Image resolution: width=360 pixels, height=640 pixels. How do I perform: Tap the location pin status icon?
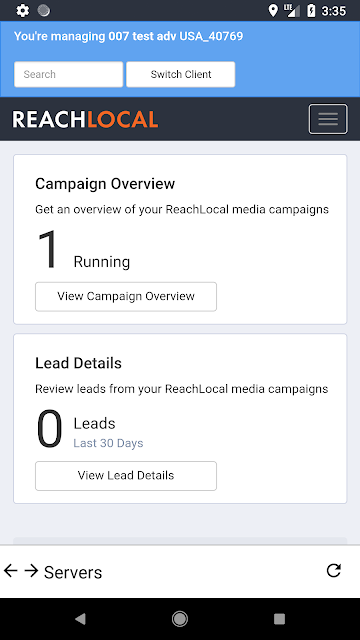tap(273, 11)
